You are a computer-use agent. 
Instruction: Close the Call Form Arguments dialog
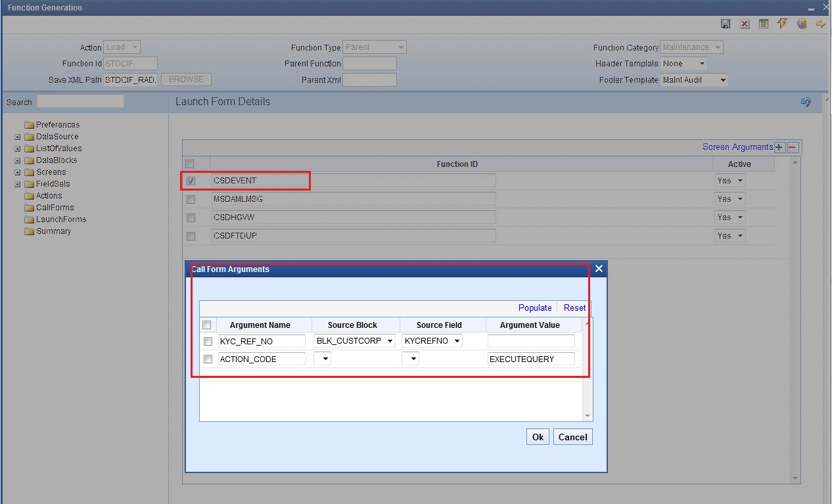(x=599, y=269)
